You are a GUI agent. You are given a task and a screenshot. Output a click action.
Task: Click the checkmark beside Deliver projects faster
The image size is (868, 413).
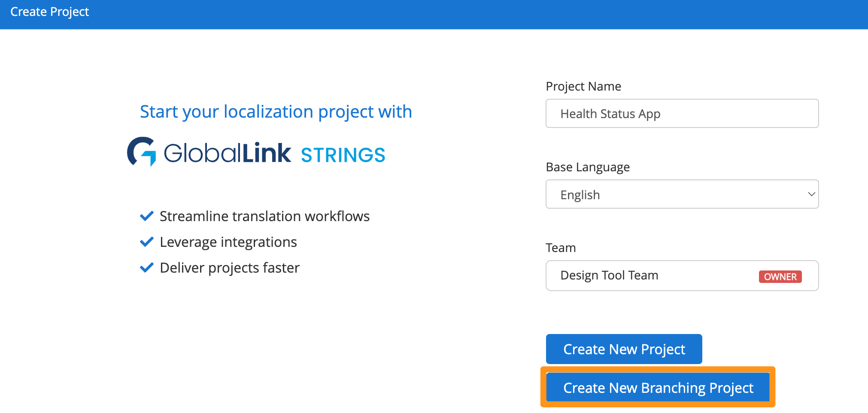(147, 267)
